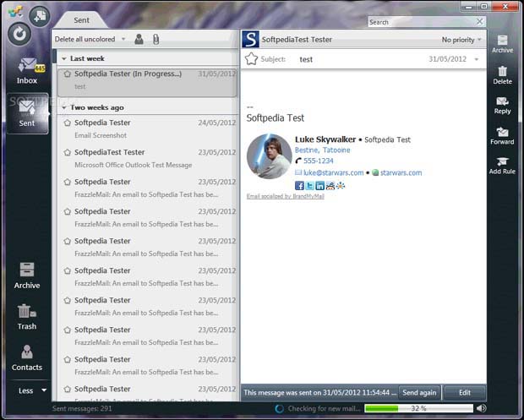Star the Microsoft Office Outlook Test Message
This screenshot has width=524, height=420.
[68, 152]
